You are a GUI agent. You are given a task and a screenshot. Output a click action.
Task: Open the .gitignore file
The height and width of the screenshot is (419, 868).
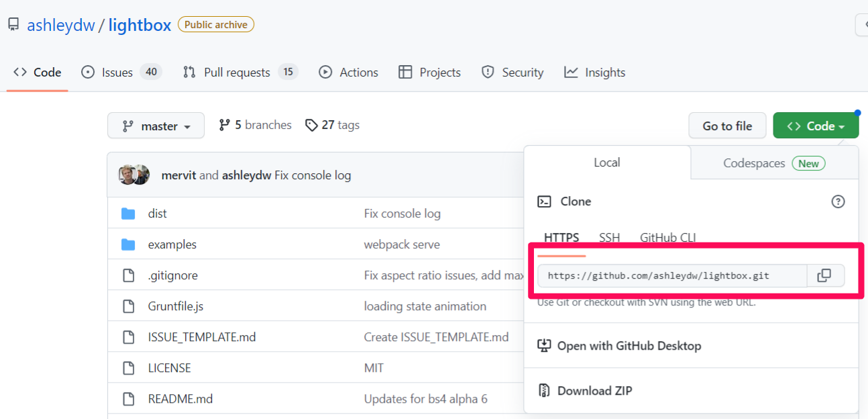coord(173,275)
